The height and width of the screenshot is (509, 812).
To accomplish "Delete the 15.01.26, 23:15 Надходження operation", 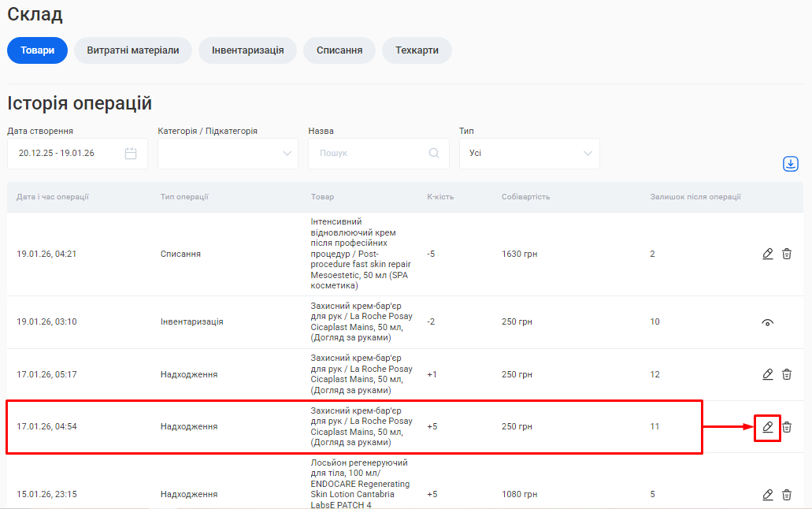I will pos(787,495).
